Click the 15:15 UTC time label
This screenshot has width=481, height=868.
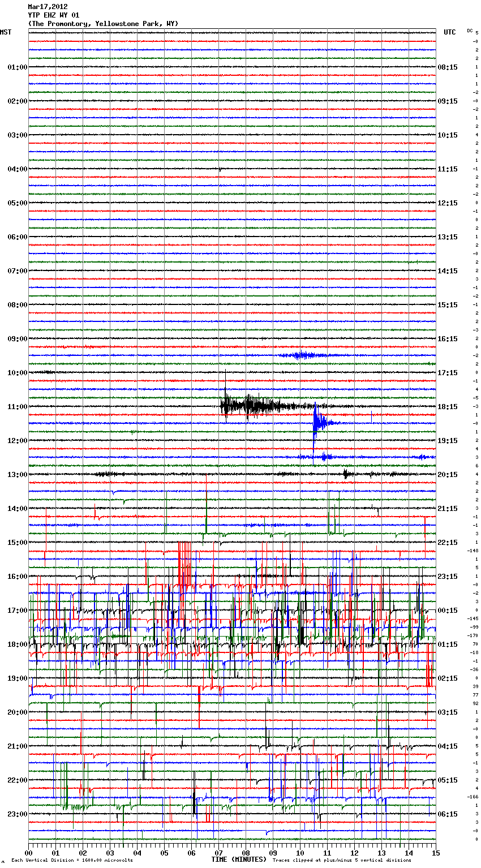pos(448,305)
